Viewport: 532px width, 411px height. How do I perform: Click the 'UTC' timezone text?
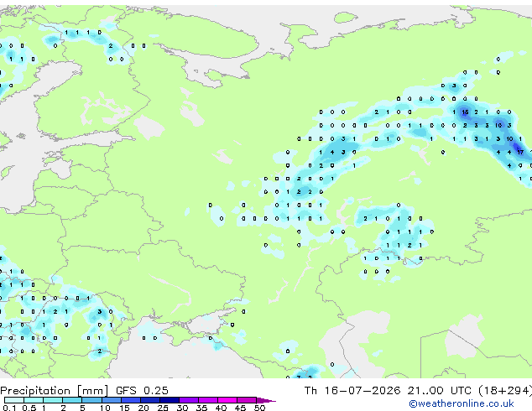coord(461,391)
